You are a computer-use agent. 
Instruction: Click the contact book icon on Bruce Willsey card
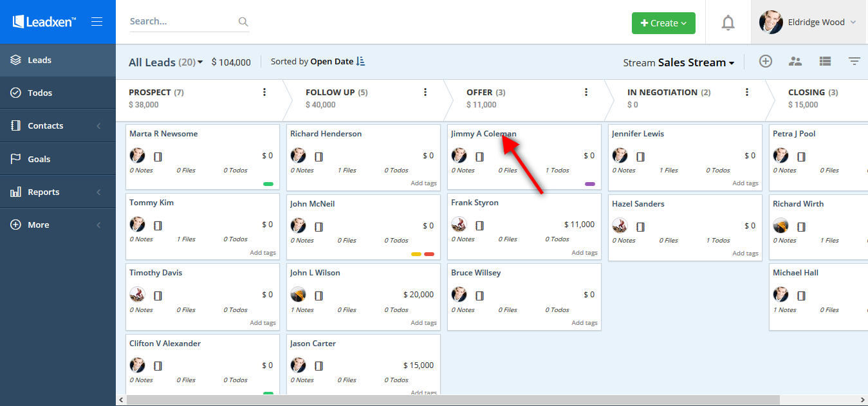point(479,296)
